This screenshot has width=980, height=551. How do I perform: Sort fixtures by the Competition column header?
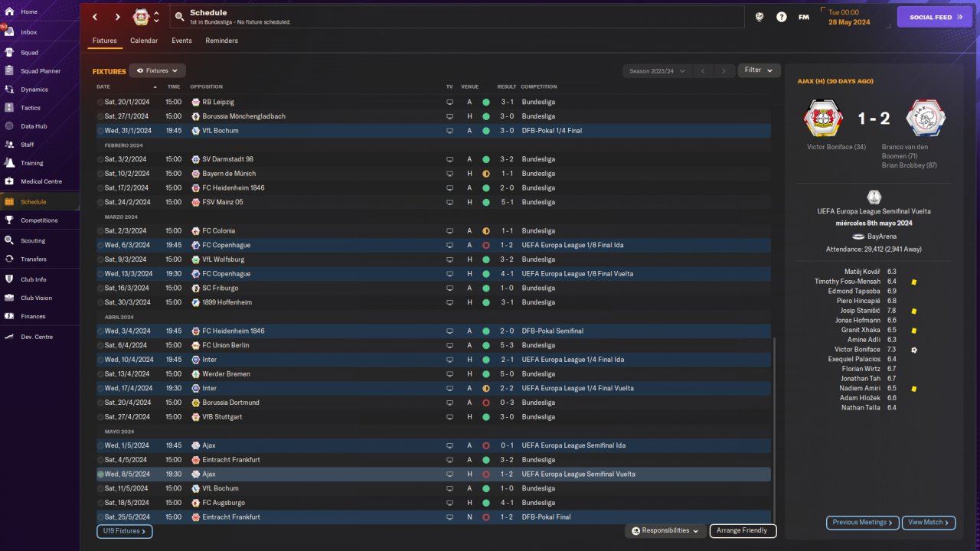(x=539, y=86)
